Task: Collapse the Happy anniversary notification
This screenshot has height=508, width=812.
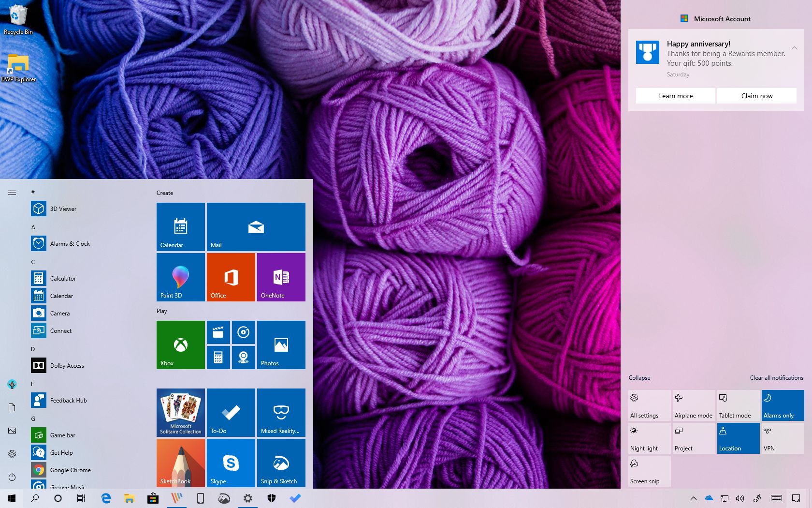Action: coord(795,48)
